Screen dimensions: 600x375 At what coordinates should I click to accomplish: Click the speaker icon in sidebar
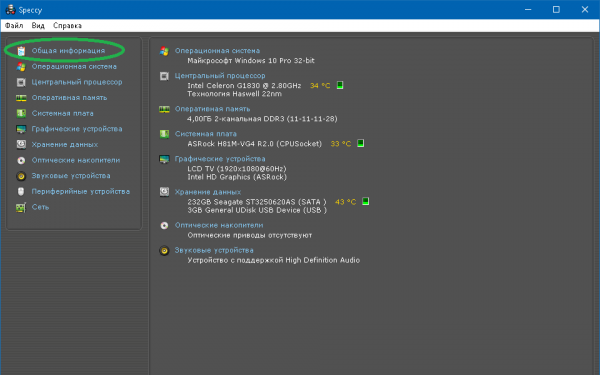click(x=21, y=176)
